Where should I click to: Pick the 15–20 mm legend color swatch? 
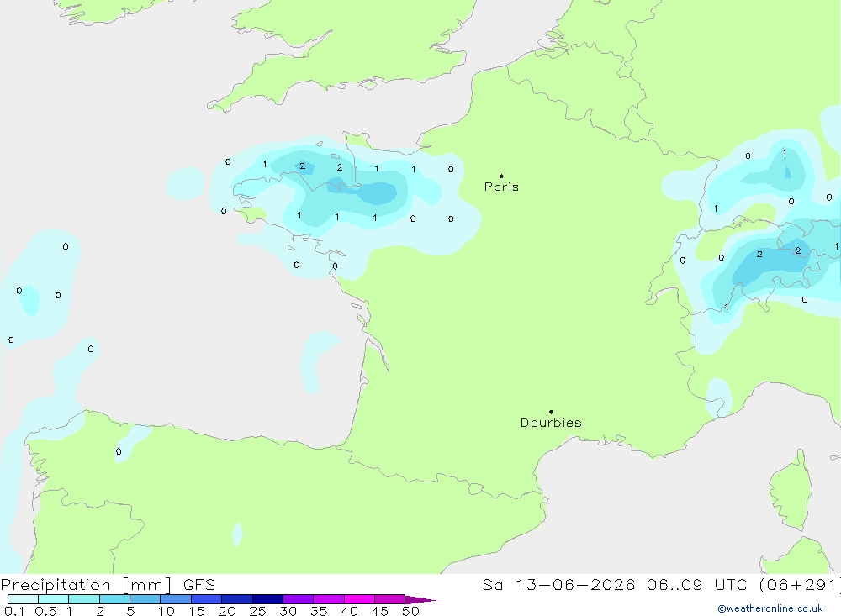tap(207, 599)
